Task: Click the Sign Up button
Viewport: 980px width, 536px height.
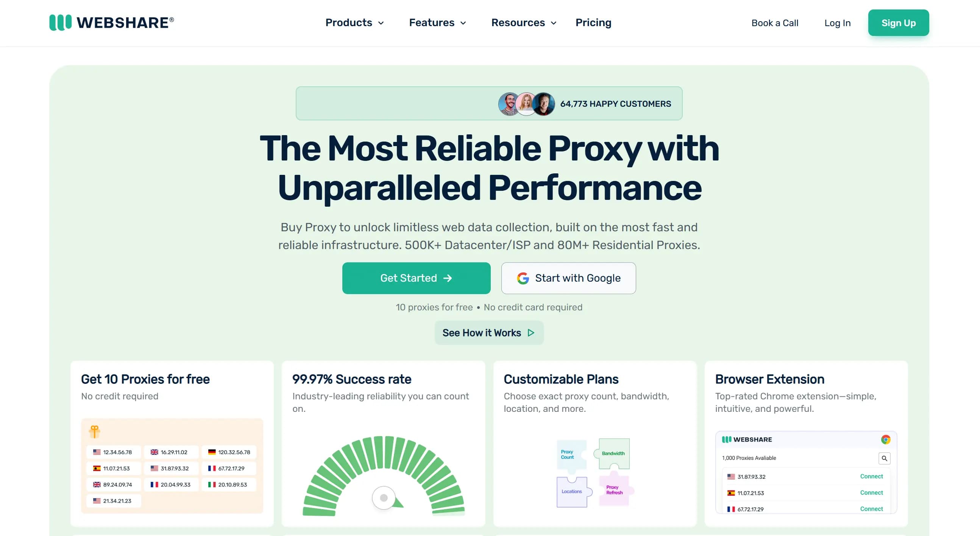Action: [899, 23]
